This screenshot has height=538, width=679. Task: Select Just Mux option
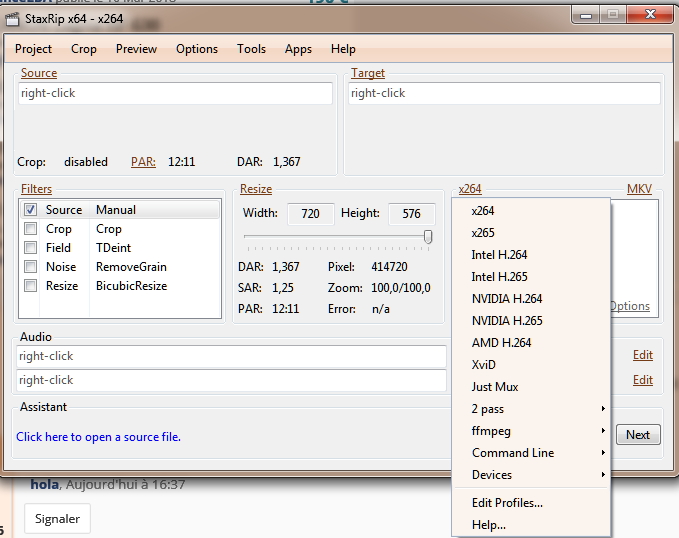[531, 387]
